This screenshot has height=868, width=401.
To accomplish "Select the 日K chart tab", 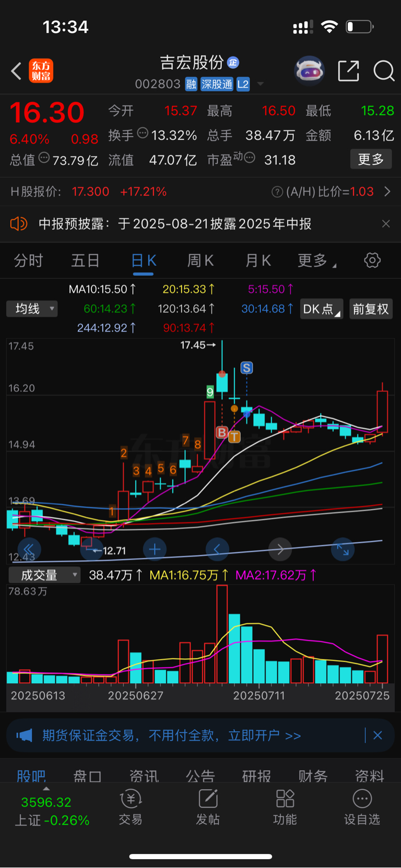I will point(143,260).
